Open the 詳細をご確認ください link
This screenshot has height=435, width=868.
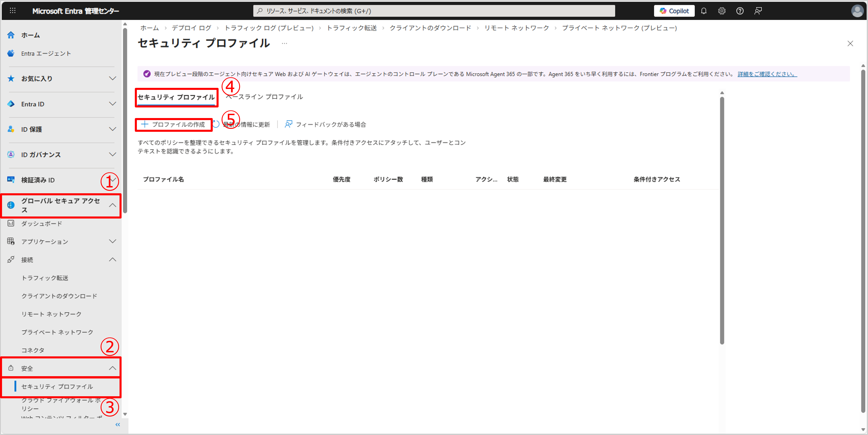pyautogui.click(x=767, y=74)
